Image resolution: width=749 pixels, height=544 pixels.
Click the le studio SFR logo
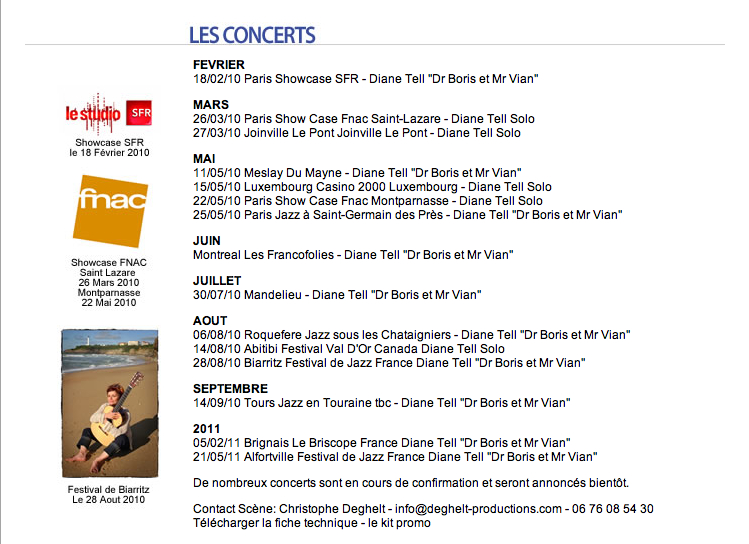[x=108, y=113]
